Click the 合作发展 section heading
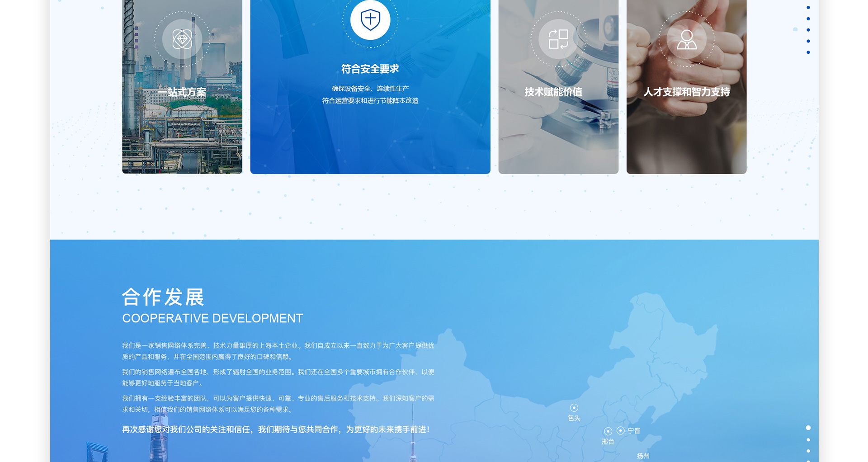 164,297
